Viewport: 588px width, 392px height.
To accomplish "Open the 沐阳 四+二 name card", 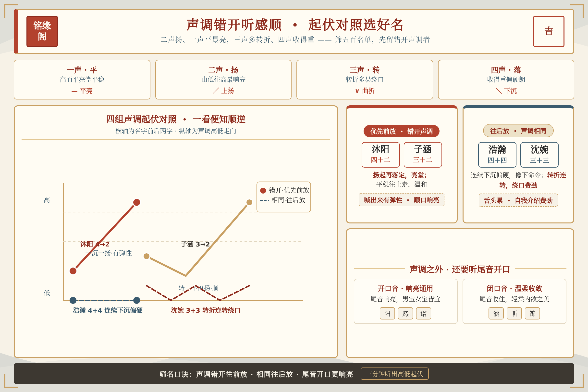I will tap(380, 155).
